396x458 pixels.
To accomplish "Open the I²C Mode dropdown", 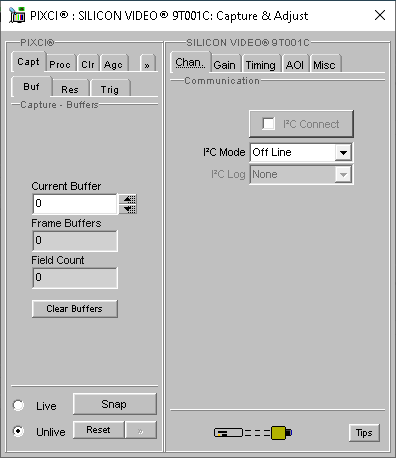I will (x=343, y=153).
